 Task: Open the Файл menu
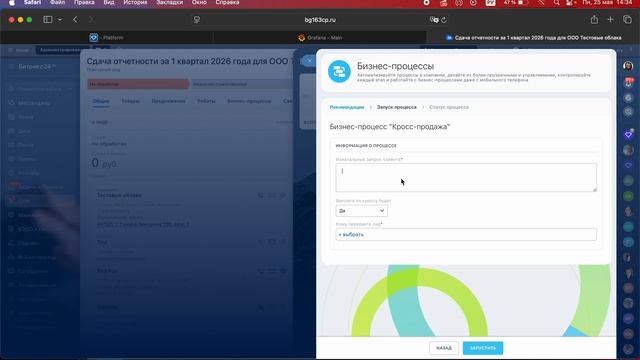point(58,2)
